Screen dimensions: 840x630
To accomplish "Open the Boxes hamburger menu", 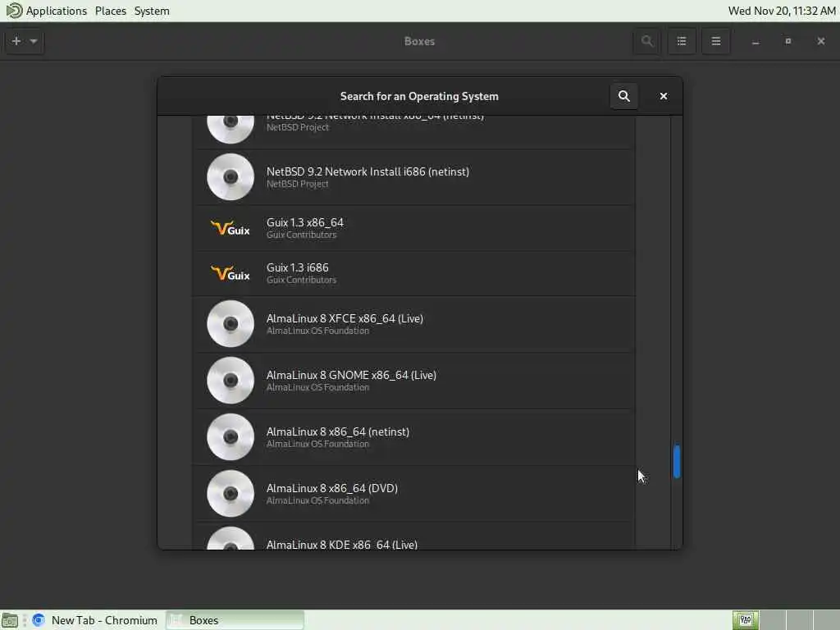I will coord(715,41).
